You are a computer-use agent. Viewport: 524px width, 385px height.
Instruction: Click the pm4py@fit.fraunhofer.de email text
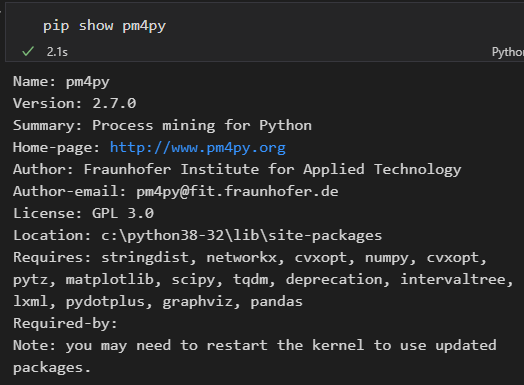click(237, 191)
